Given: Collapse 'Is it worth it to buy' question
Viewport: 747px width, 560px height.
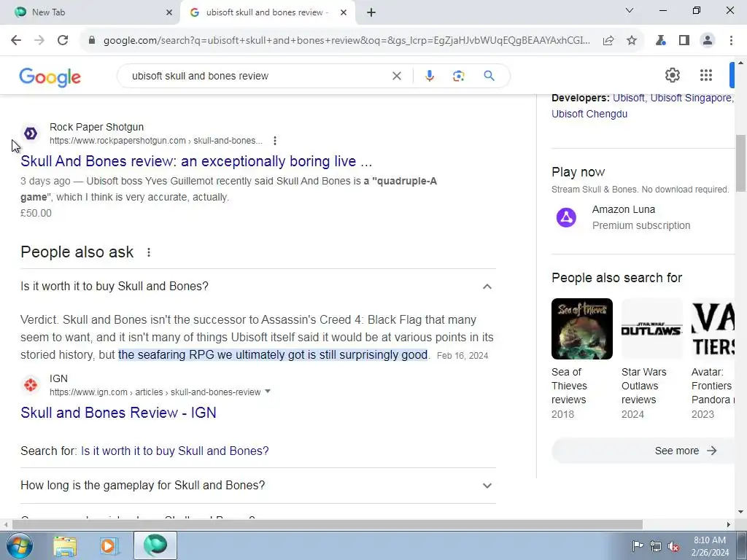Looking at the screenshot, I should (487, 286).
